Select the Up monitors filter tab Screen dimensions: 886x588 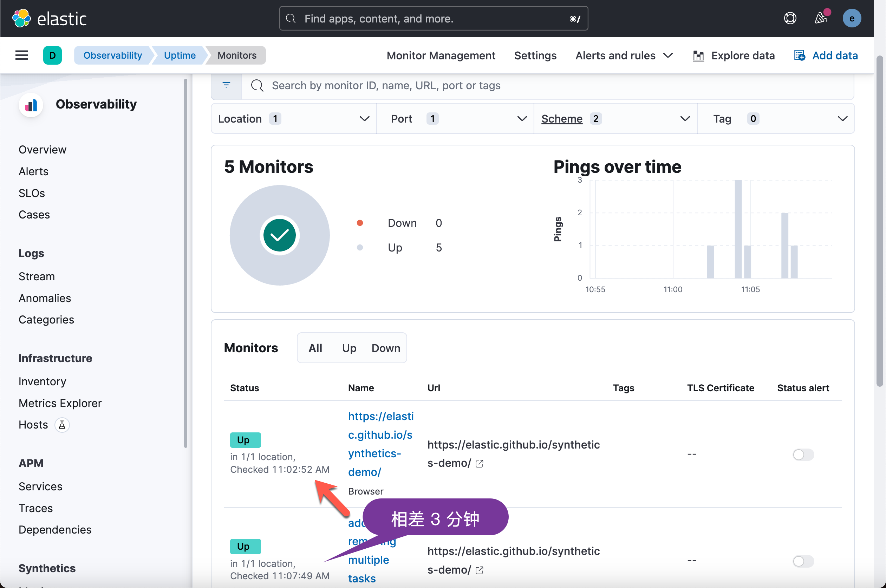(349, 348)
